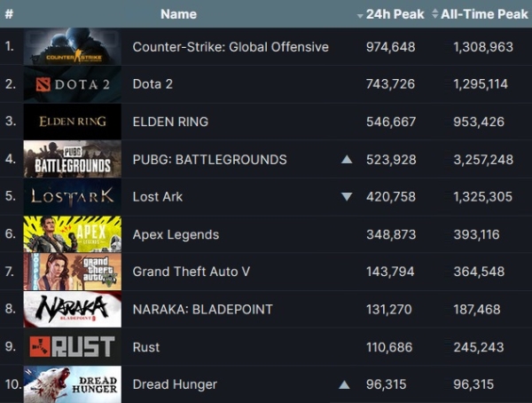
Task: Click the Rust logo banner
Action: click(73, 346)
